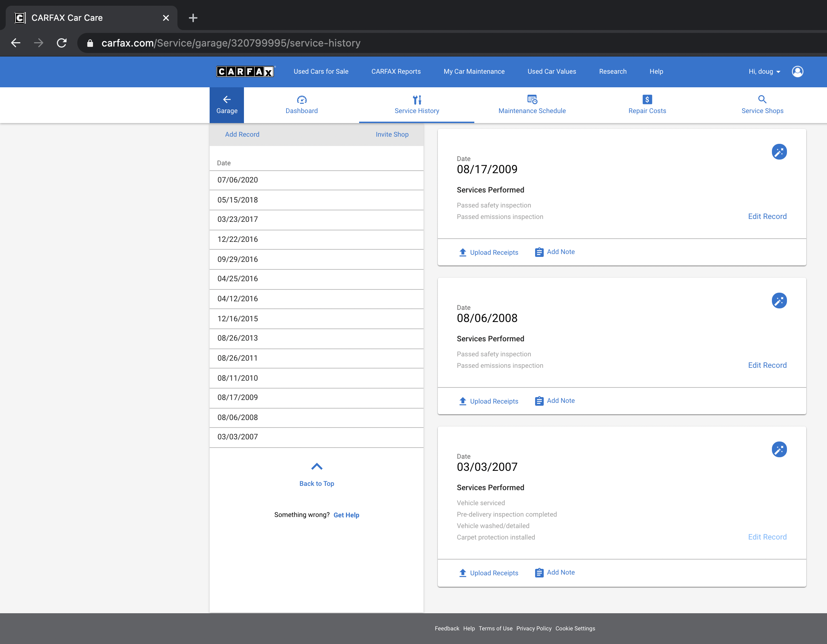Click the Back to Top chevron icon

[x=317, y=466]
